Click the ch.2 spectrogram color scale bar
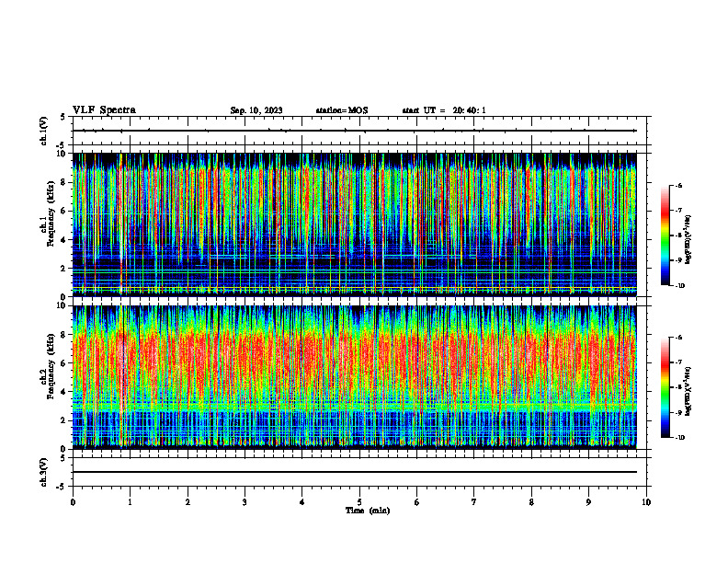 [x=665, y=387]
